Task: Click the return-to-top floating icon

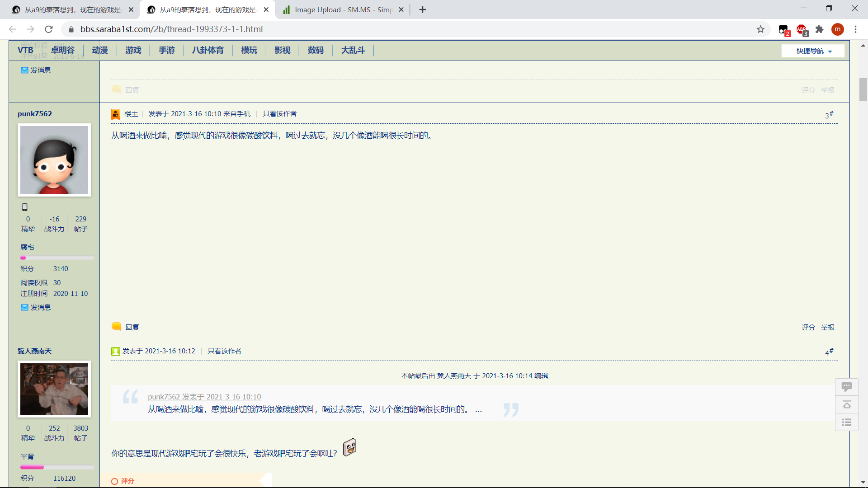Action: point(846,404)
